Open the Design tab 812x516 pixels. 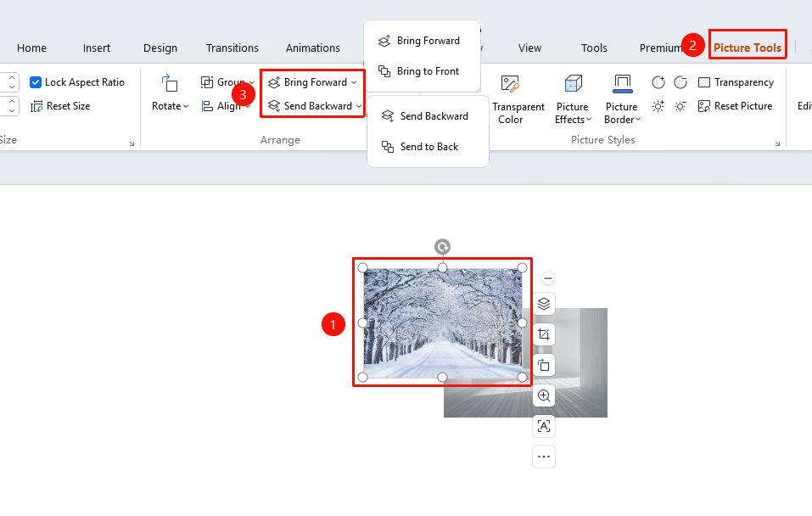click(160, 48)
